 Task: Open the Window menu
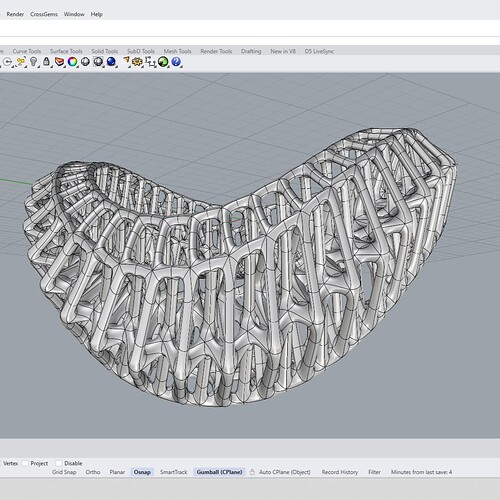pyautogui.click(x=74, y=14)
